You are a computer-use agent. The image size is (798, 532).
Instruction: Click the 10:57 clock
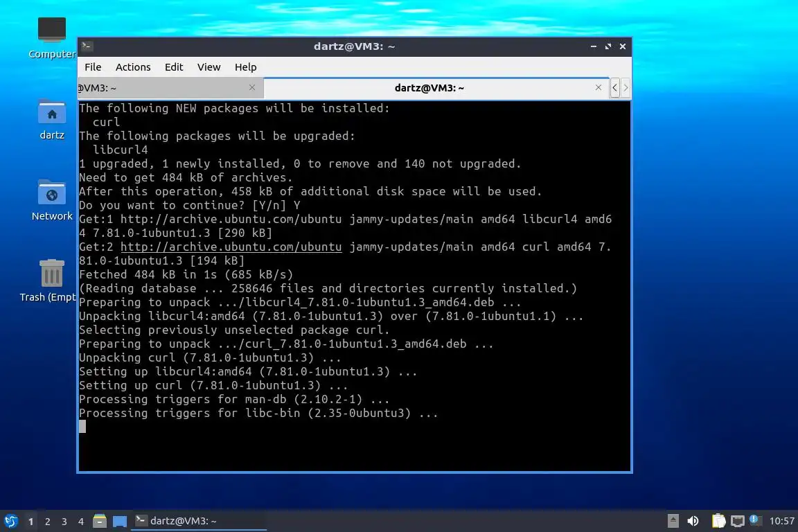pos(781,521)
